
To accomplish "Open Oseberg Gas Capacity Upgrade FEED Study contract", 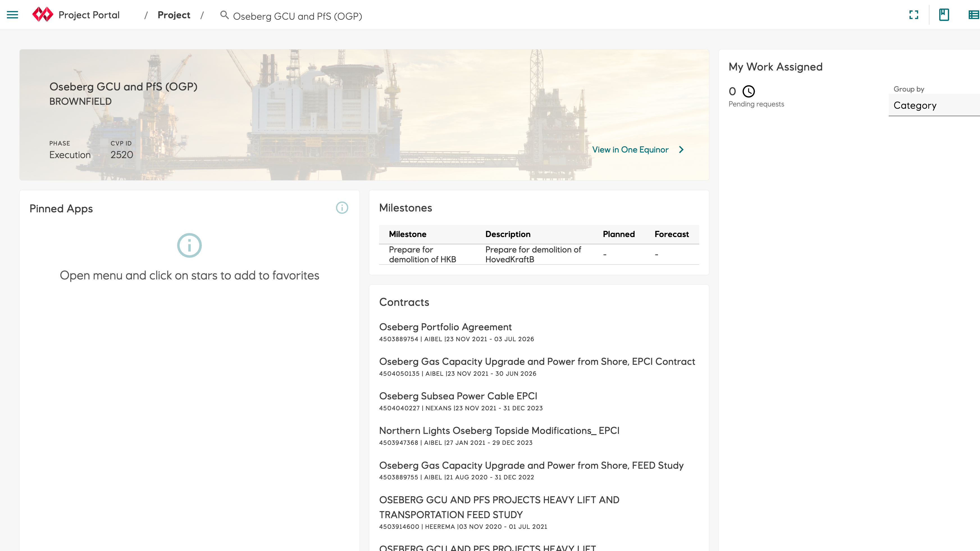I will click(x=532, y=465).
